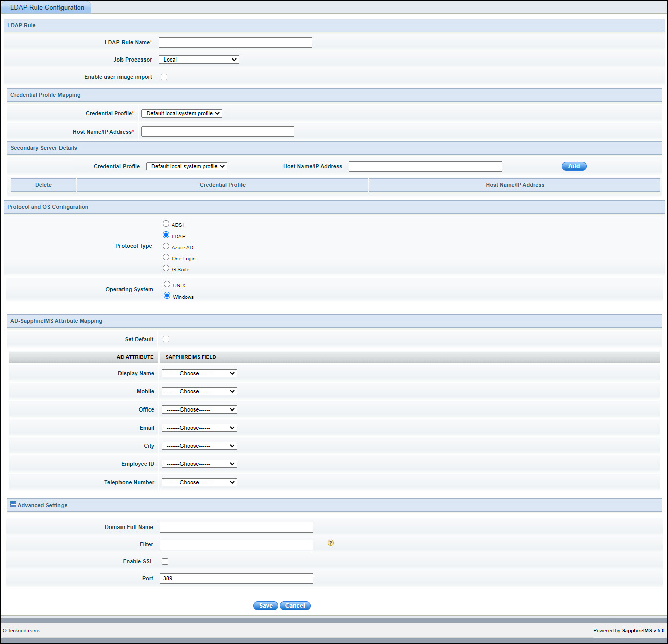The image size is (668, 644).
Task: Open the Job Processor dropdown
Action: click(x=199, y=60)
